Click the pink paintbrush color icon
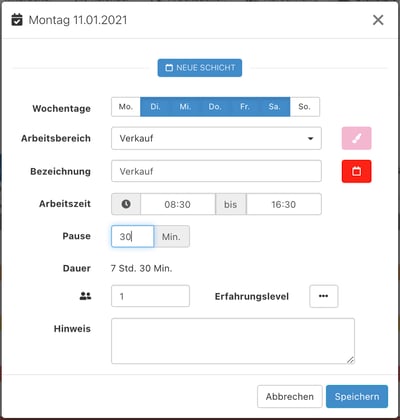This screenshot has width=400, height=420. 356,138
